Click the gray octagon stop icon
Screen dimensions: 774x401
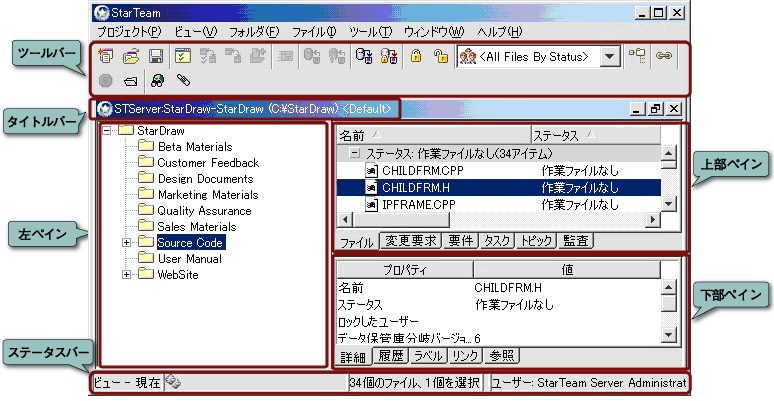coord(105,80)
